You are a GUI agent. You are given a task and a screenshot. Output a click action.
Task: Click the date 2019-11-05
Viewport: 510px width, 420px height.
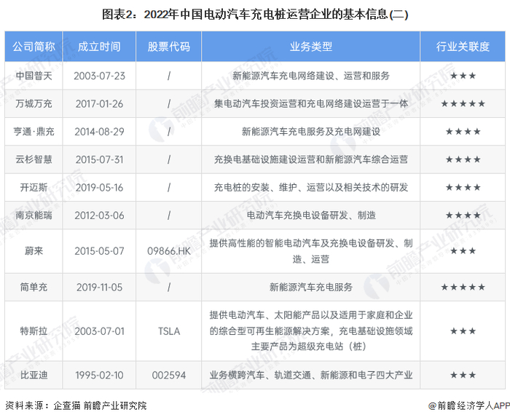(x=99, y=287)
